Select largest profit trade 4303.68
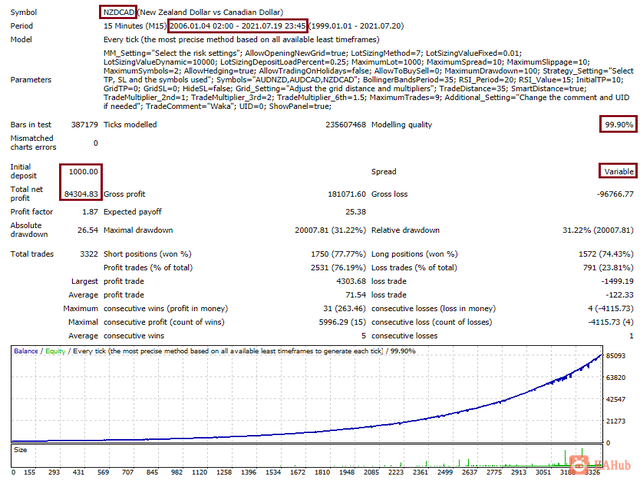The image size is (640, 480). pos(351,281)
